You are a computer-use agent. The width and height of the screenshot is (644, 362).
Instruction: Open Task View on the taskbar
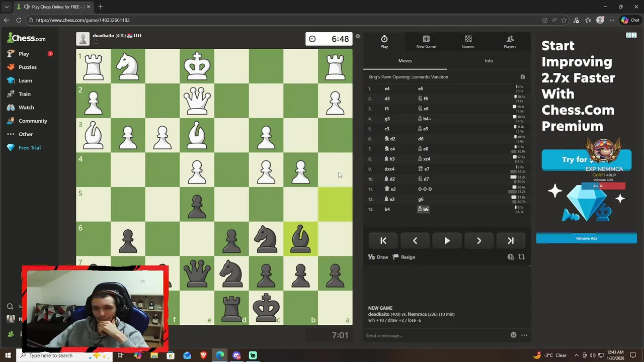pos(121,355)
